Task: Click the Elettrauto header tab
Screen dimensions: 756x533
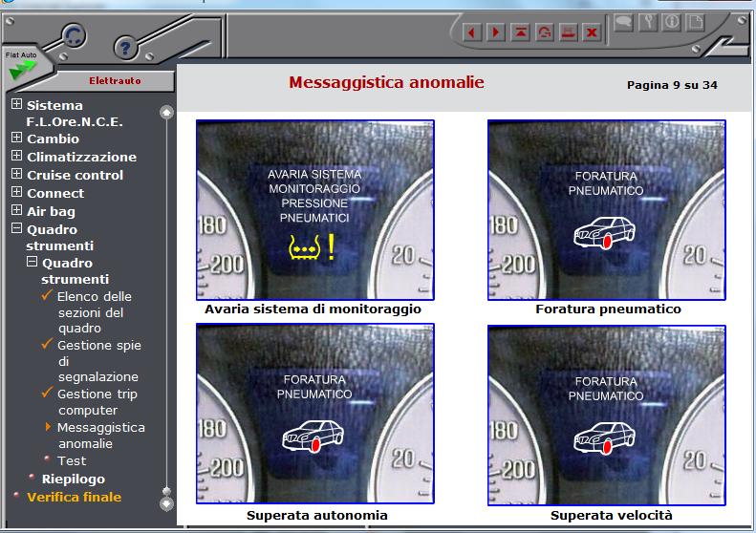Action: 115,80
